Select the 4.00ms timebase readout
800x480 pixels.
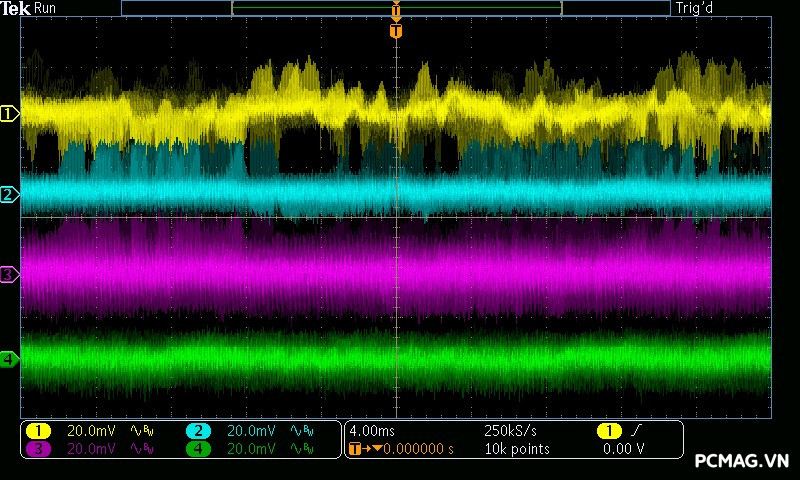(372, 431)
